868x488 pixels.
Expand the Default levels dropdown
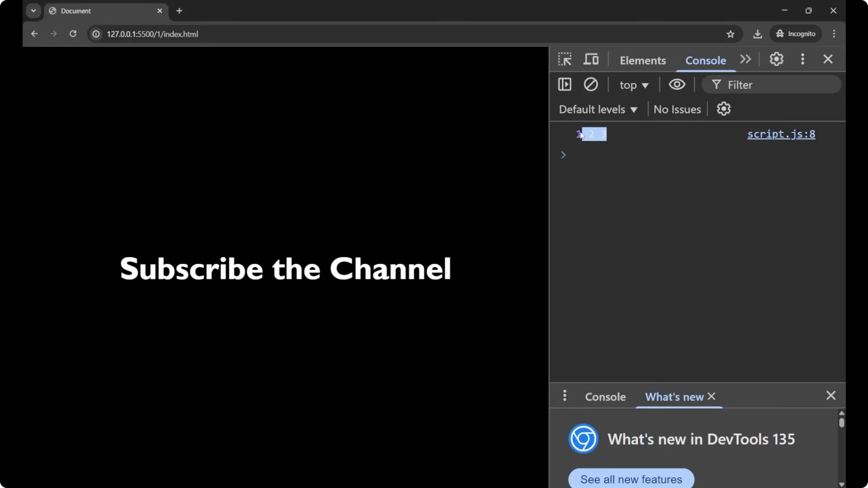(598, 109)
